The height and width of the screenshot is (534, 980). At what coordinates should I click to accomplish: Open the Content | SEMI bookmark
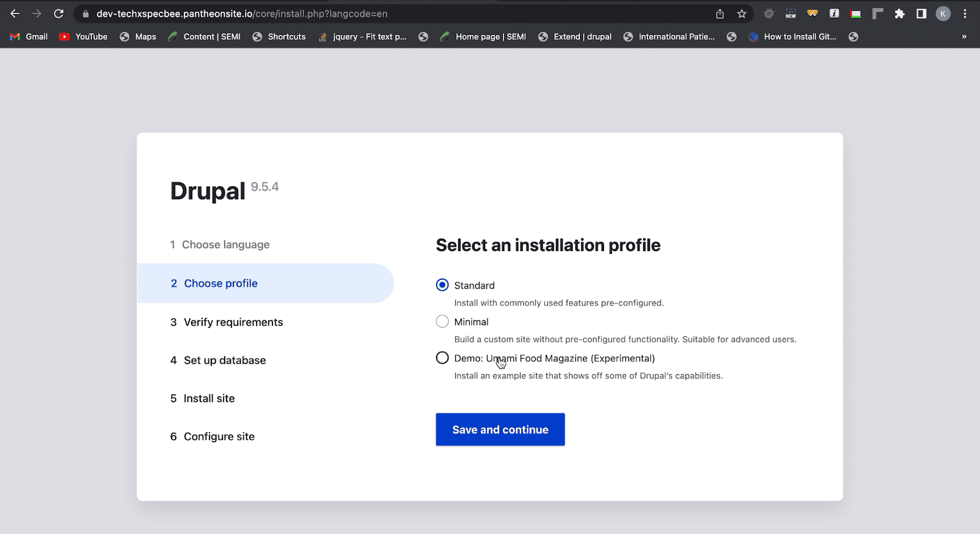(205, 37)
